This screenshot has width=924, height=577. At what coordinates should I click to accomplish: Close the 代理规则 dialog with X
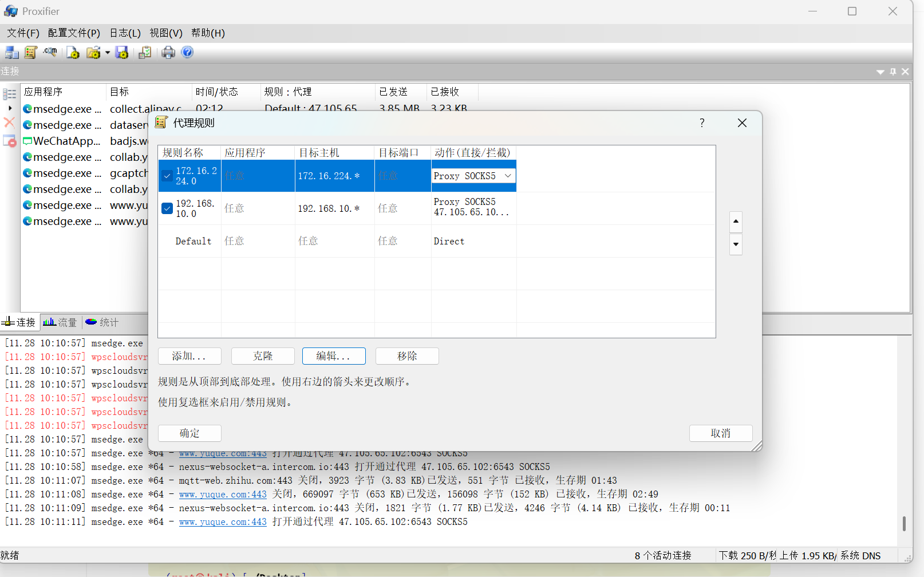pos(742,123)
